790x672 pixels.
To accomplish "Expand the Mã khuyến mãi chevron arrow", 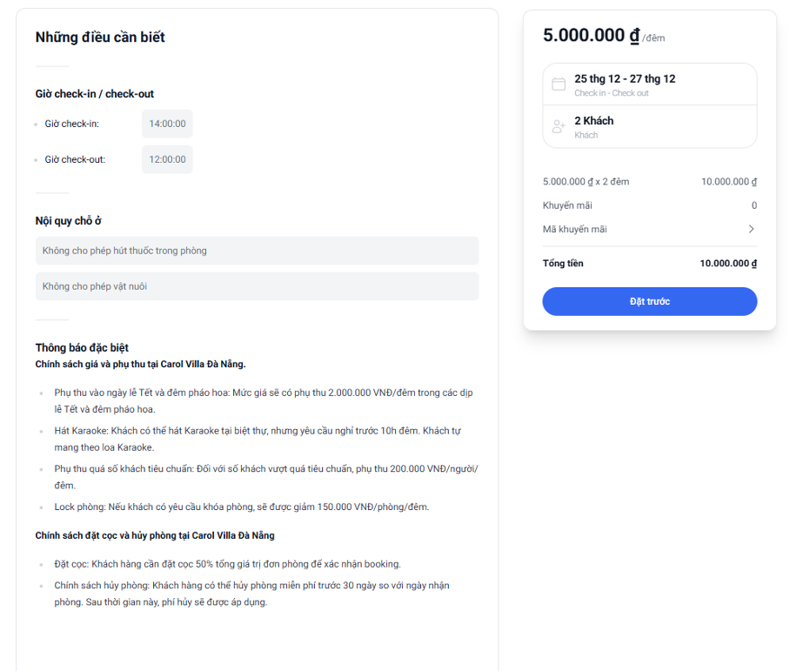I will 751,229.
